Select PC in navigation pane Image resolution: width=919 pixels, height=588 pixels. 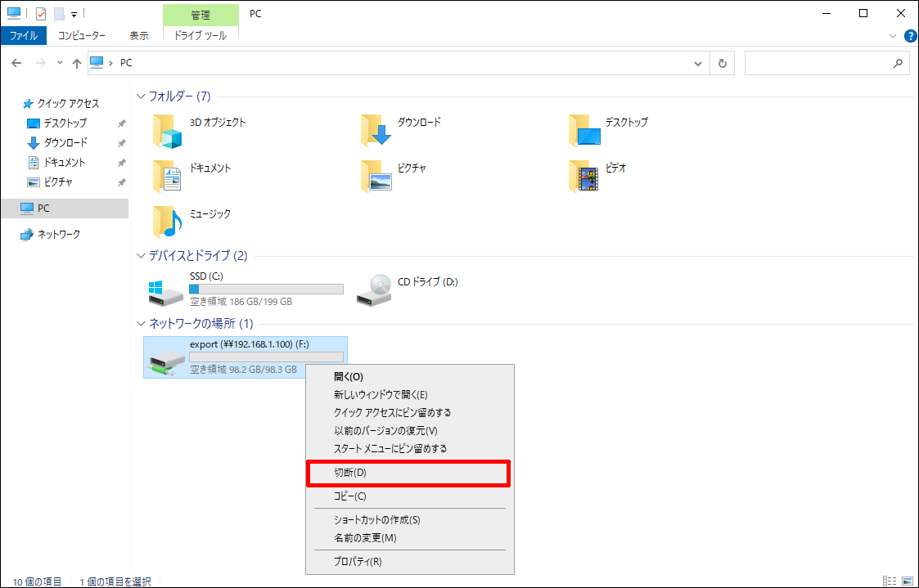click(x=65, y=209)
